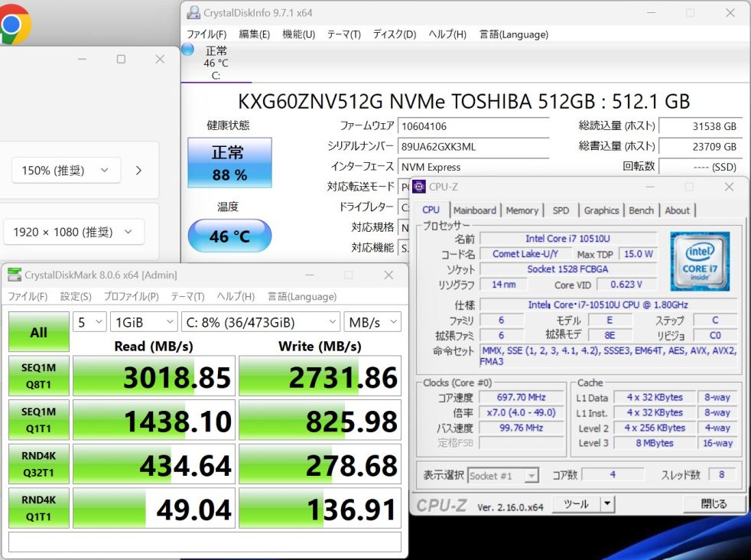Click the ツール button in CPU-Z

576,504
